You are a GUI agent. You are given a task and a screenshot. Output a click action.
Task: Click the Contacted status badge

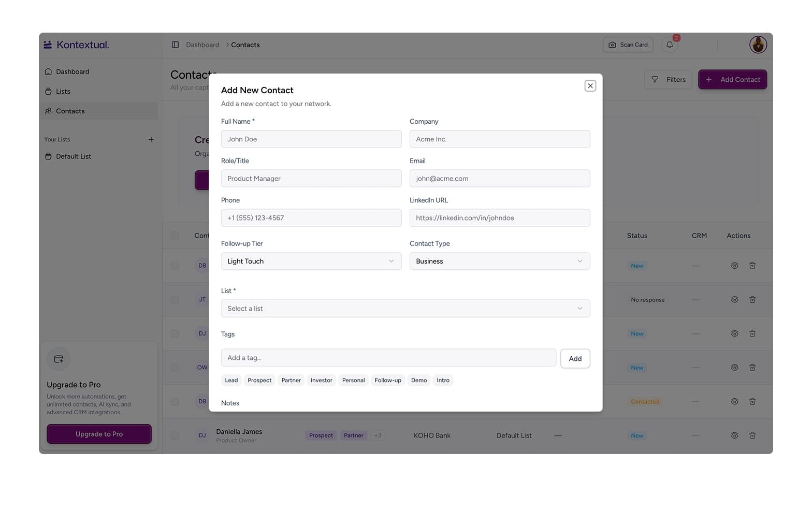(645, 401)
